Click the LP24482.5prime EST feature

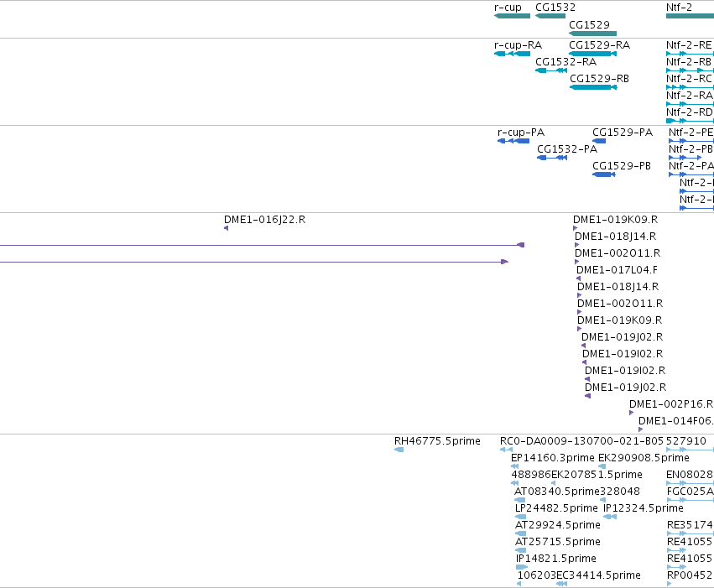tap(520, 517)
